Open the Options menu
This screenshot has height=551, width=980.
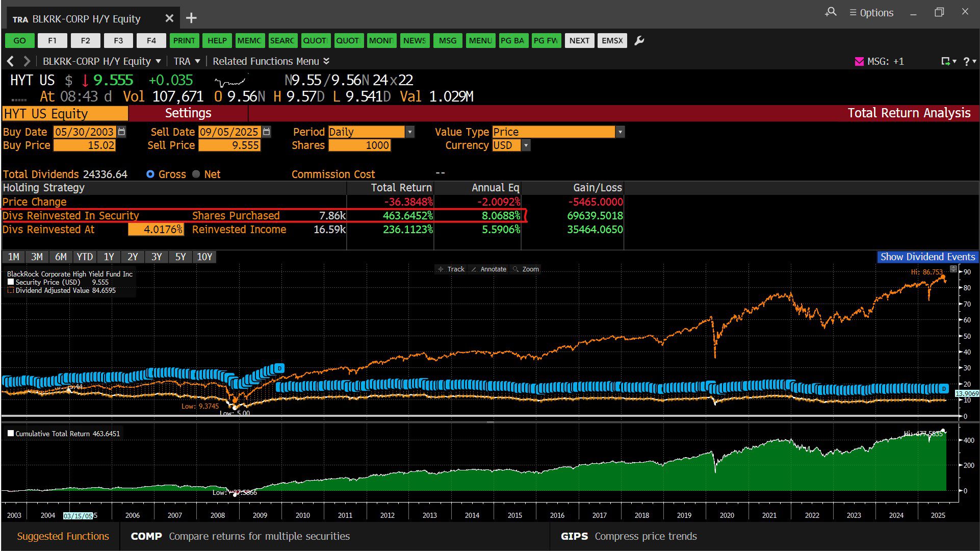871,12
